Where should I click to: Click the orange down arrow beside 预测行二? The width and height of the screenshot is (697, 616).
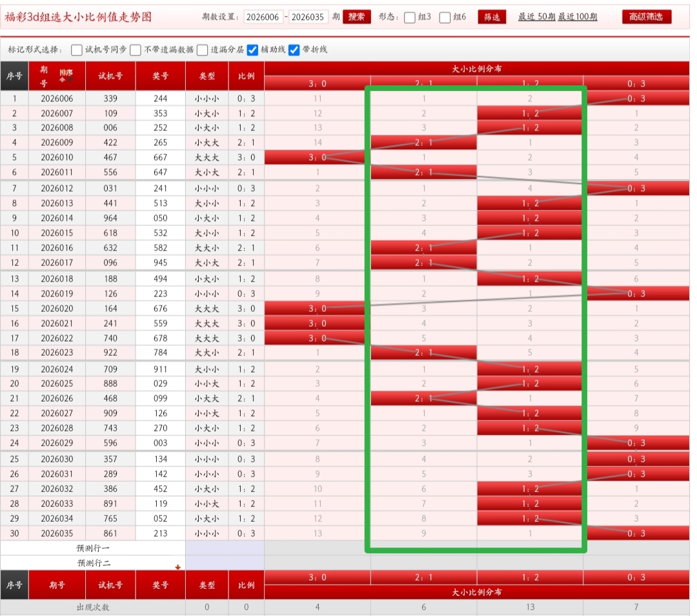(177, 567)
